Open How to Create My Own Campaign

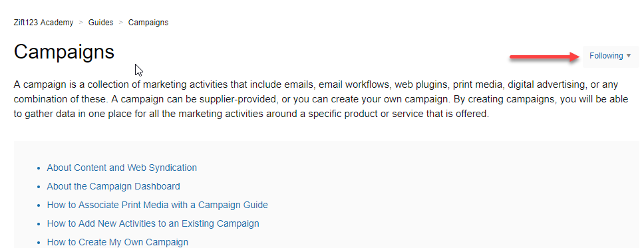click(x=118, y=242)
